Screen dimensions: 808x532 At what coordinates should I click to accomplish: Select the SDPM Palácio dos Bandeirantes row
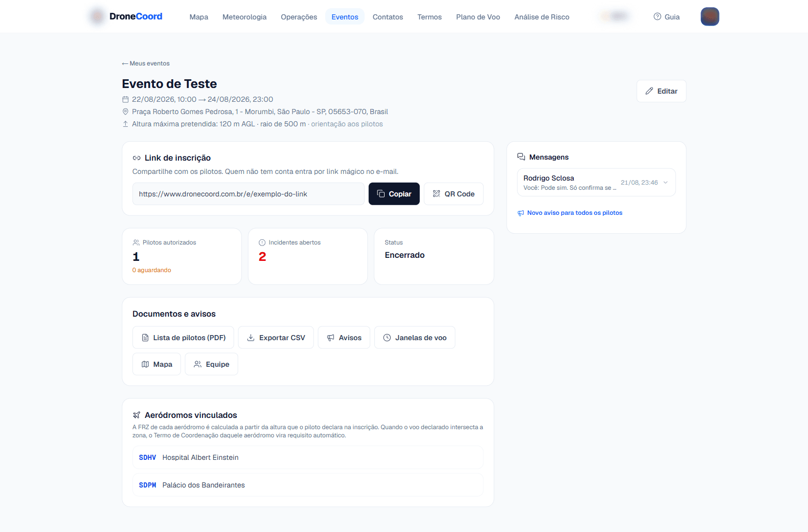308,485
